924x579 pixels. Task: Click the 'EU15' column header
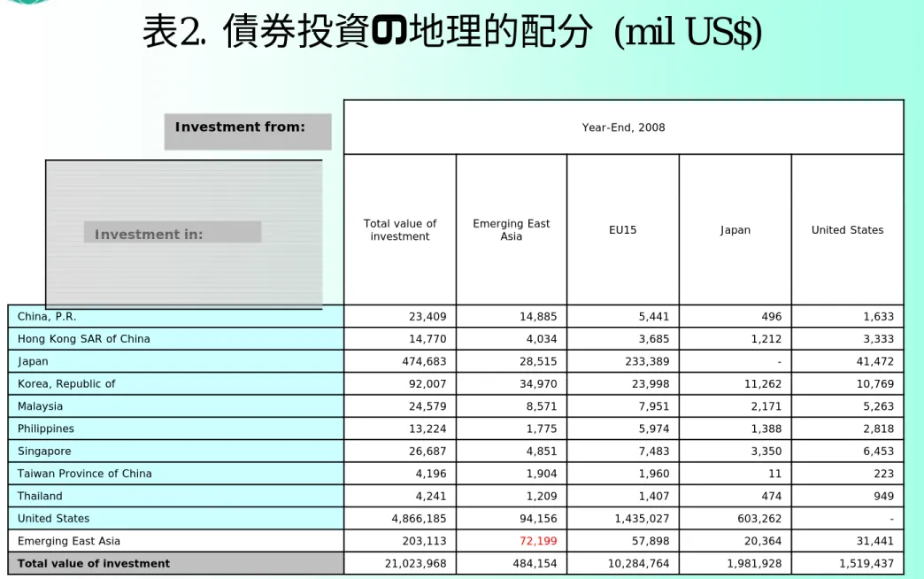point(622,230)
